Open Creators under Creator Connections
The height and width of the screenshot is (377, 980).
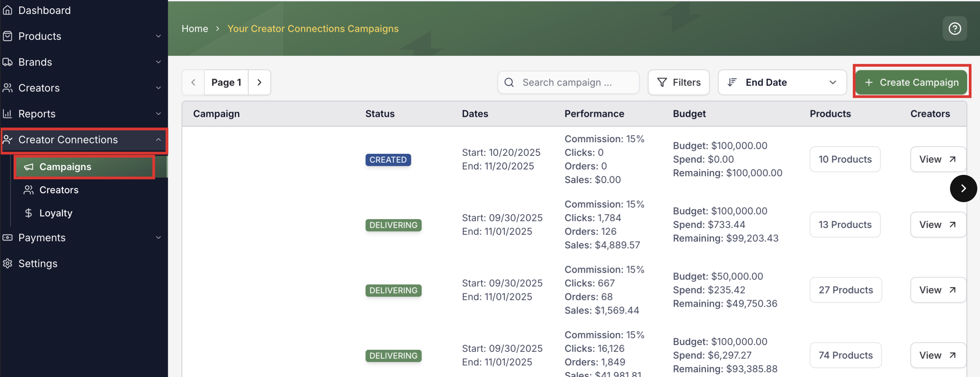tap(59, 190)
